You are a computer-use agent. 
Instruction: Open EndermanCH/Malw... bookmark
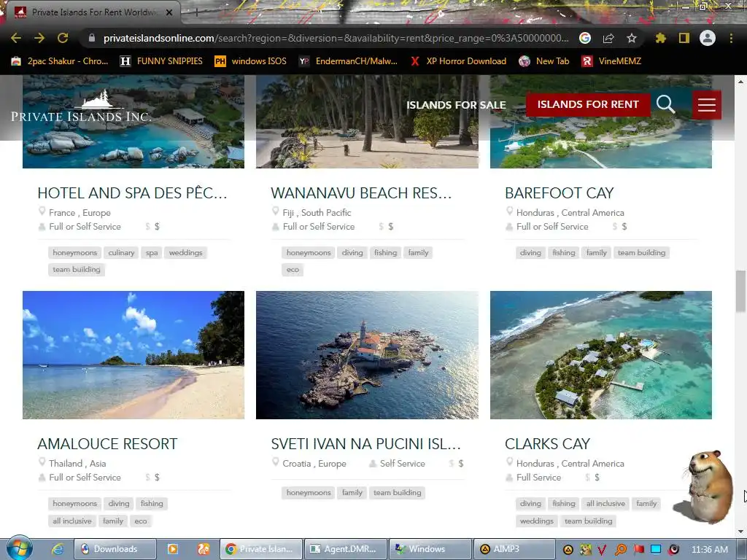(348, 61)
